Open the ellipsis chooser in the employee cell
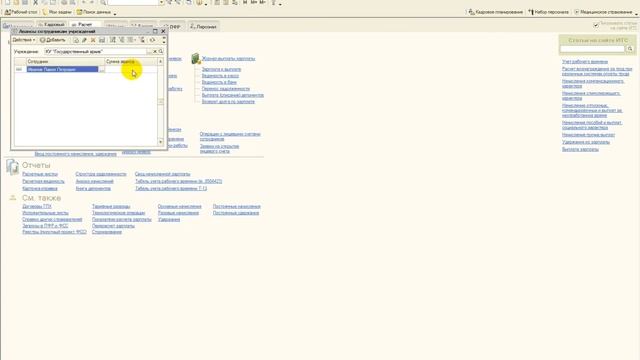This screenshot has width=640, height=360. [102, 70]
